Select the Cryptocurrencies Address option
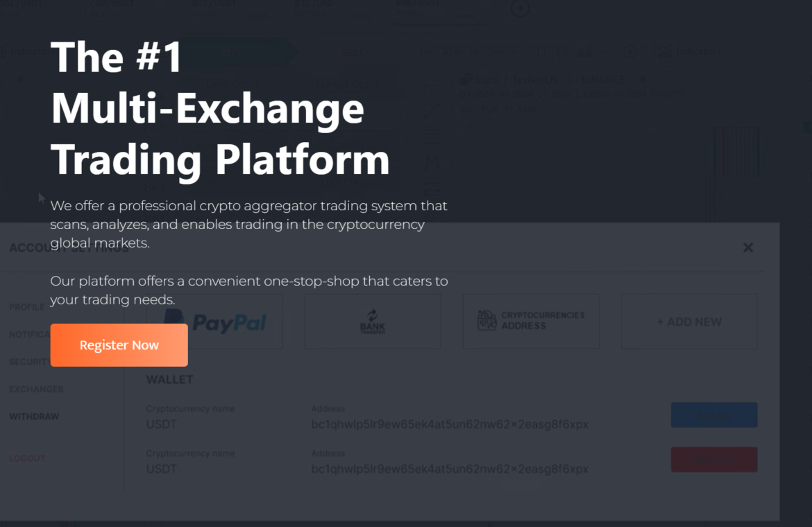Viewport: 812px width, 527px height. (531, 322)
